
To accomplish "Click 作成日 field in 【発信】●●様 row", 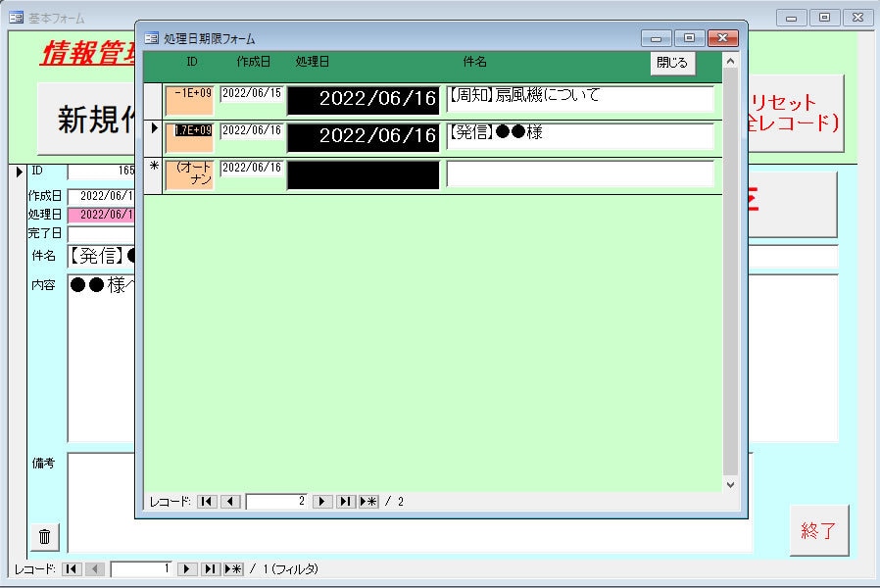I will [x=252, y=130].
